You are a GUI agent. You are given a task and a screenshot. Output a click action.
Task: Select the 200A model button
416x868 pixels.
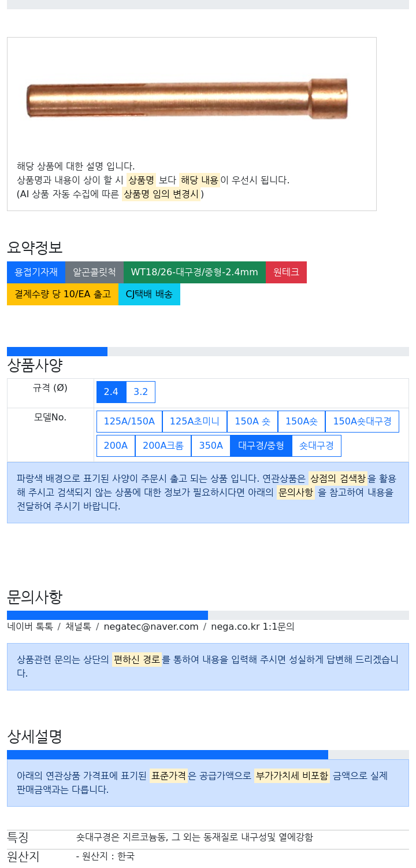click(x=116, y=446)
